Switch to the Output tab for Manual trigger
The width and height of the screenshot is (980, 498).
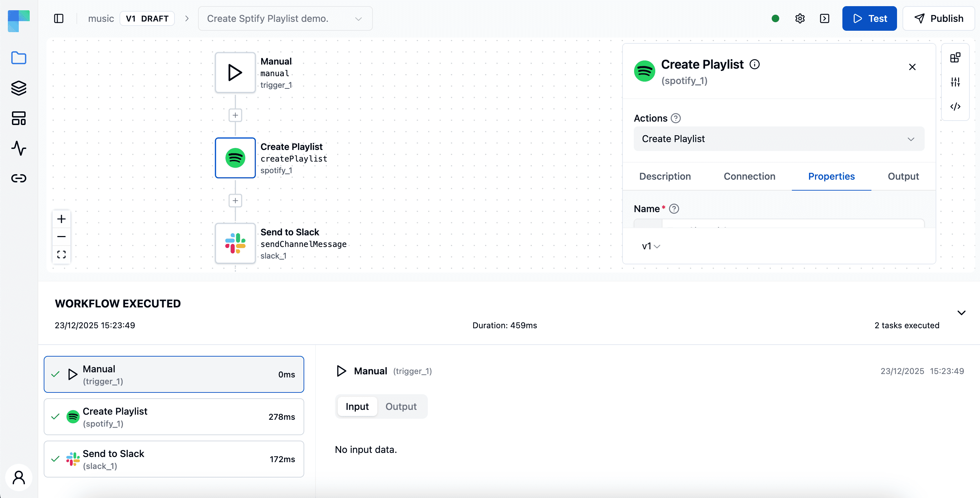[401, 406]
